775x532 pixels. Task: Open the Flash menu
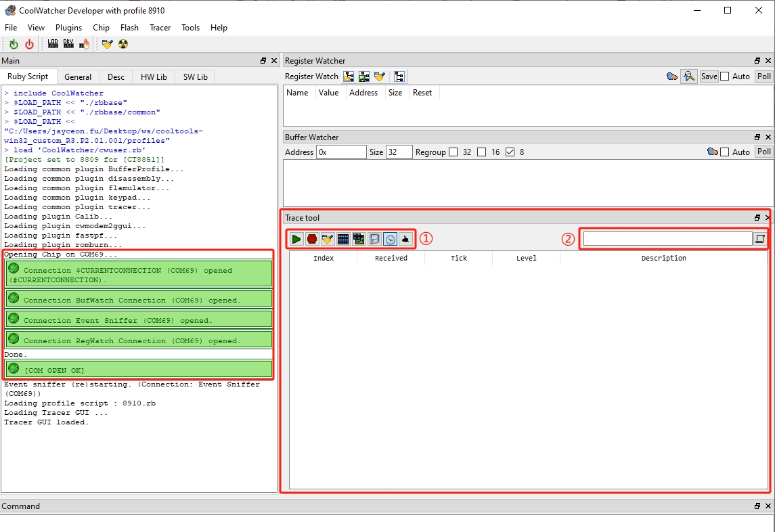[129, 28]
